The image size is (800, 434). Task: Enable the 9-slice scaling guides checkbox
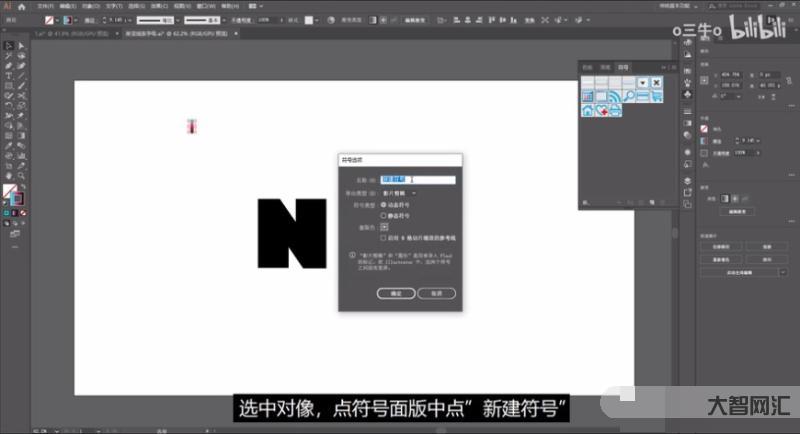[x=383, y=238]
